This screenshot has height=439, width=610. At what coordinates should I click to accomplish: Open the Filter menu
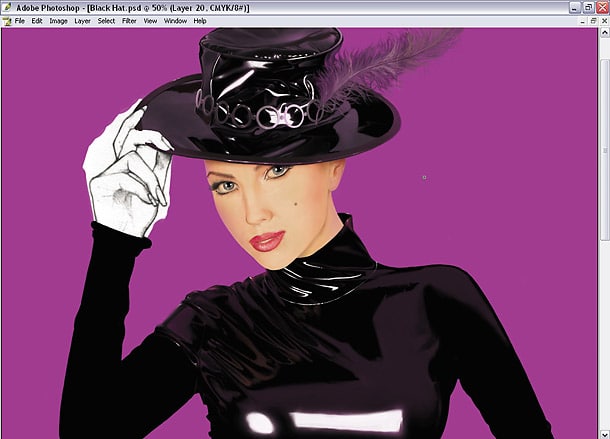[129, 21]
